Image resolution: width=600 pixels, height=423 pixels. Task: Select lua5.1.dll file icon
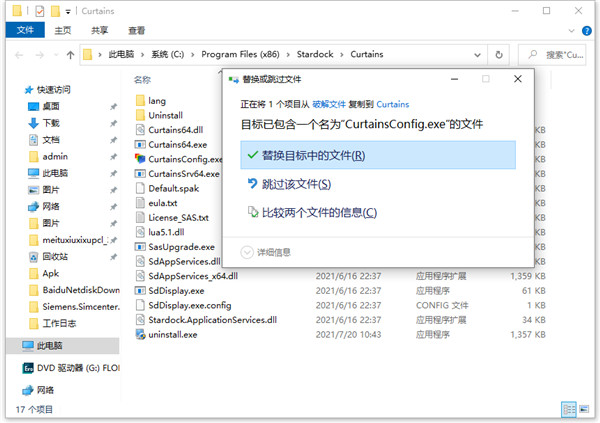pos(140,232)
